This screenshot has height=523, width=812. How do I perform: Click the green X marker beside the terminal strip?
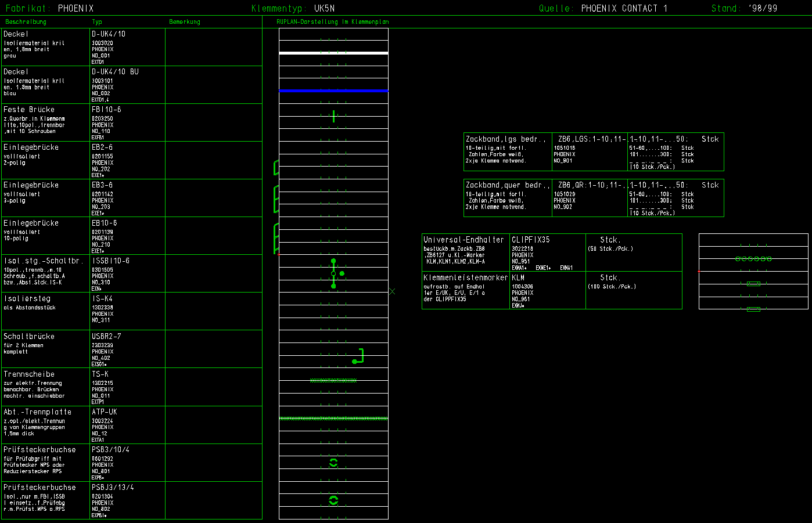tap(392, 291)
